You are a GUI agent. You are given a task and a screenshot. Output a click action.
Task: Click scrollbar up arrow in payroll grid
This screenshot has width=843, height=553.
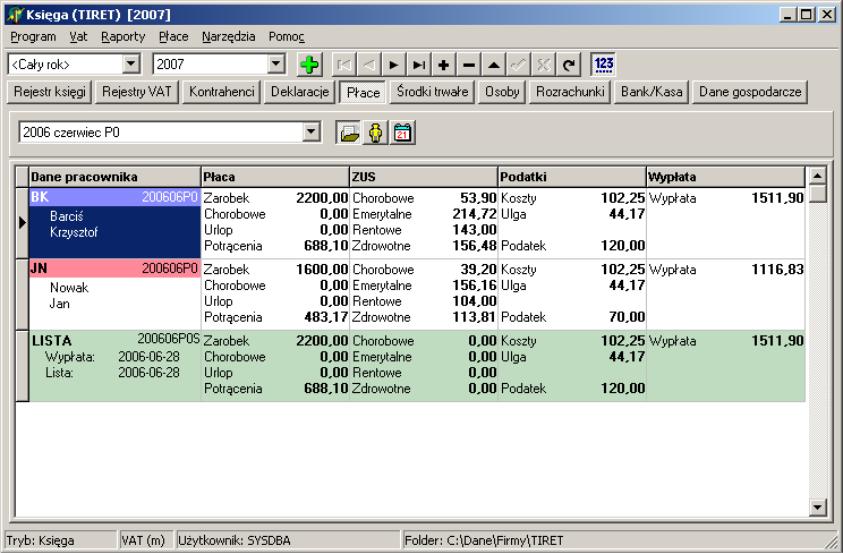point(818,176)
